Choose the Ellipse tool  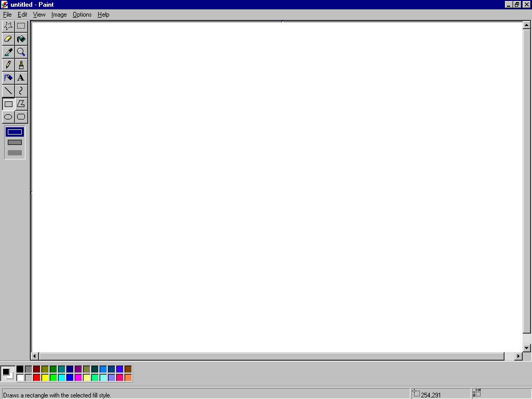click(x=8, y=117)
